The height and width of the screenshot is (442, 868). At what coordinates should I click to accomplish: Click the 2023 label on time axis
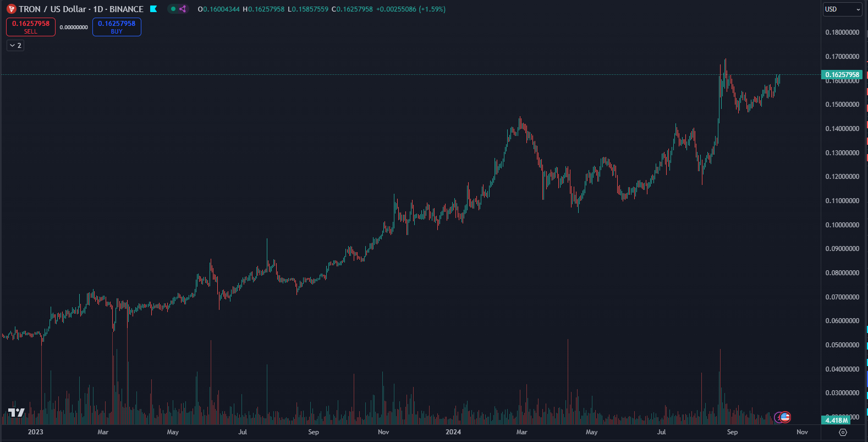pyautogui.click(x=35, y=432)
